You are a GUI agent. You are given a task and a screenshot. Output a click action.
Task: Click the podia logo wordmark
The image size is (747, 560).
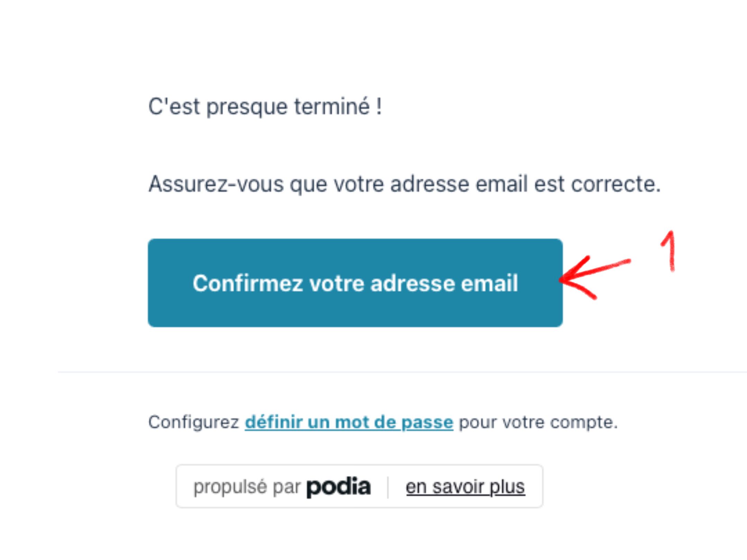click(339, 487)
